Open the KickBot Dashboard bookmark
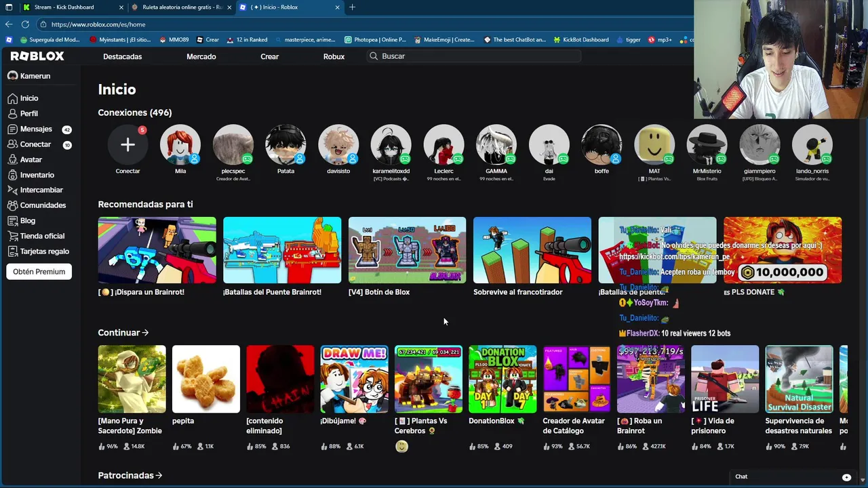 tap(580, 40)
